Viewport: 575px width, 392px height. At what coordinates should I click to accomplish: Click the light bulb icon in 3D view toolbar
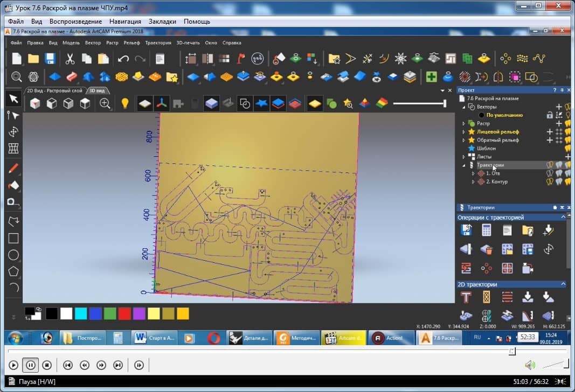click(125, 103)
